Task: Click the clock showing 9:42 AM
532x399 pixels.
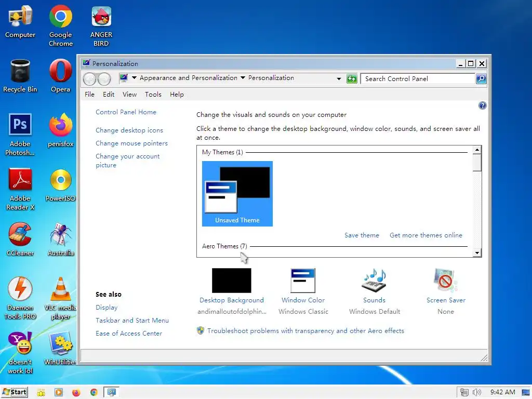Action: point(502,392)
